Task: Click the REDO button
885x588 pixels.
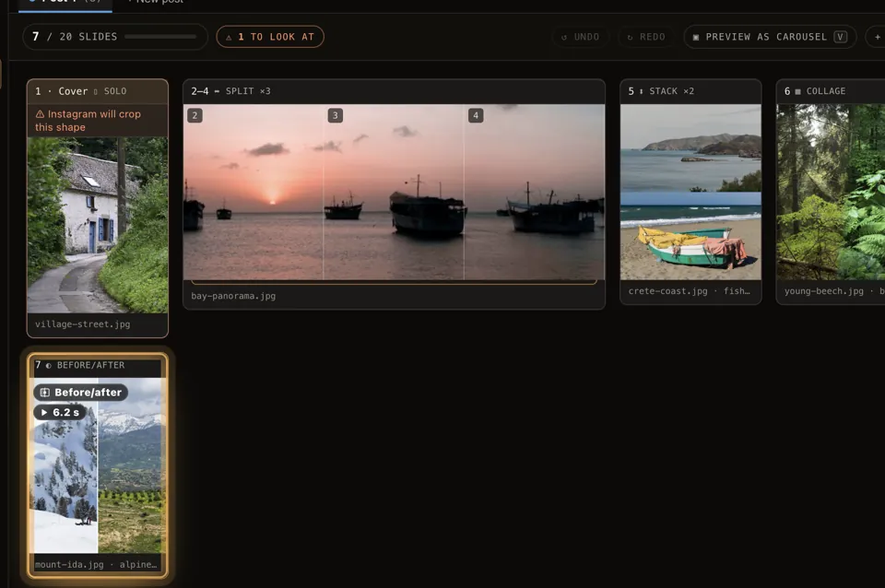Action: click(x=646, y=37)
